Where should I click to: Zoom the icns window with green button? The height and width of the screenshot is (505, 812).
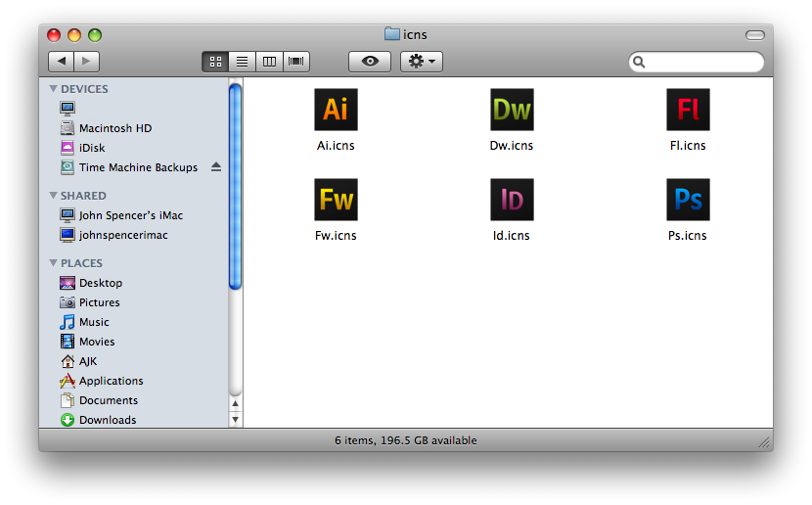(x=95, y=35)
